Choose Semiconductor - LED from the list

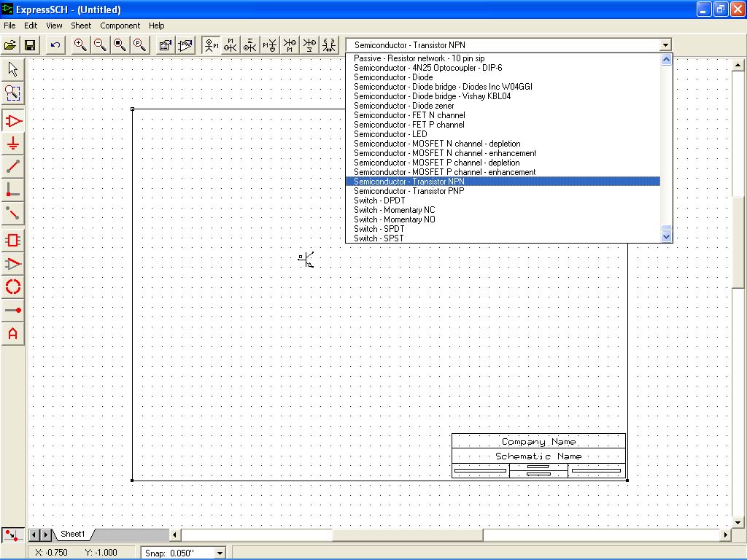[390, 134]
